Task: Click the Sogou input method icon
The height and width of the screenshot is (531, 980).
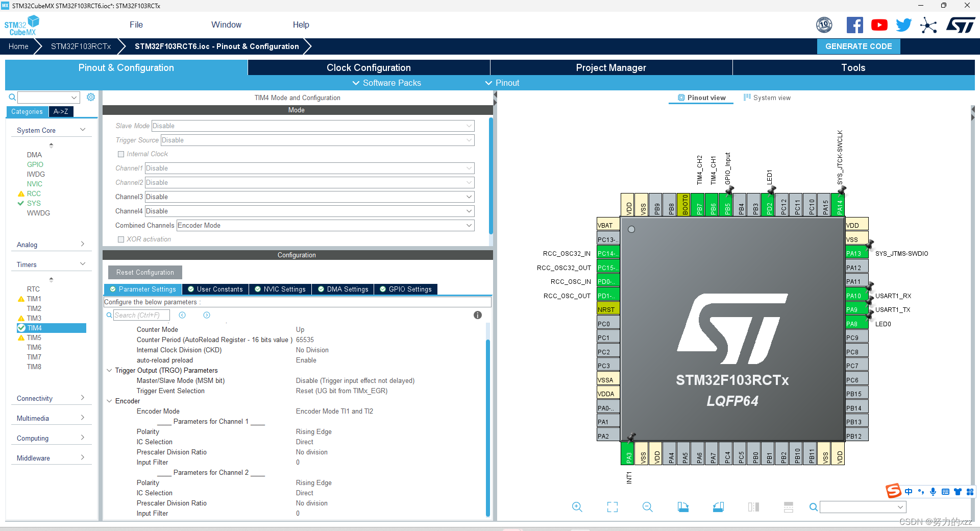Action: point(893,491)
